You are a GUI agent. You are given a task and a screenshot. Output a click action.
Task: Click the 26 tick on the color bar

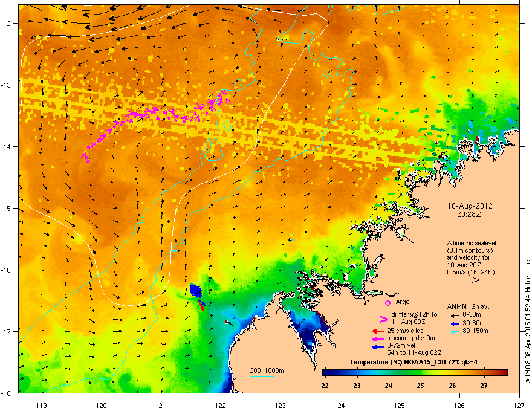(x=452, y=386)
